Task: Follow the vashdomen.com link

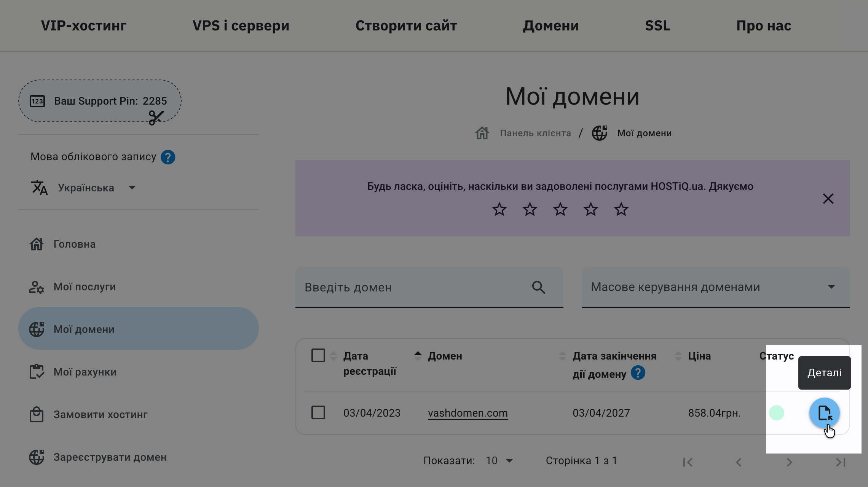Action: point(468,413)
